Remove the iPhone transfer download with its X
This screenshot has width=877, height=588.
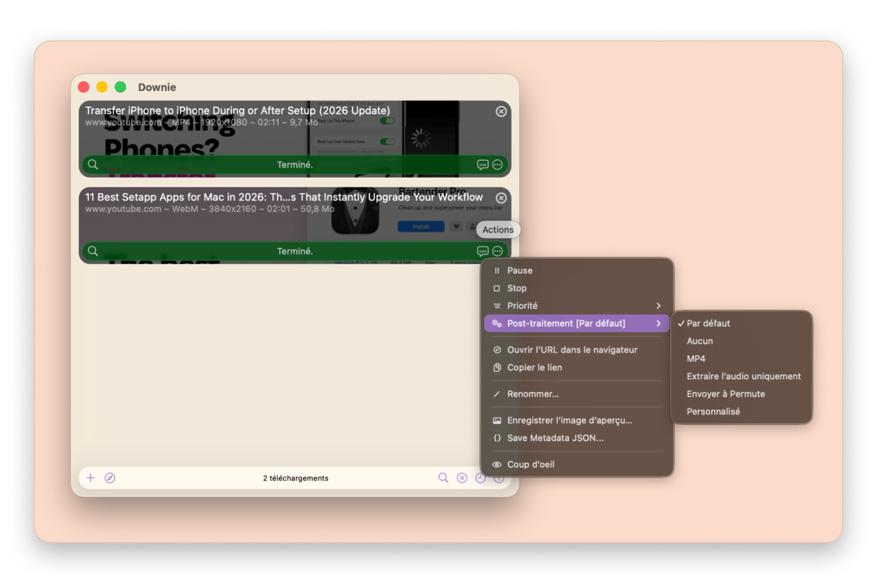click(501, 111)
